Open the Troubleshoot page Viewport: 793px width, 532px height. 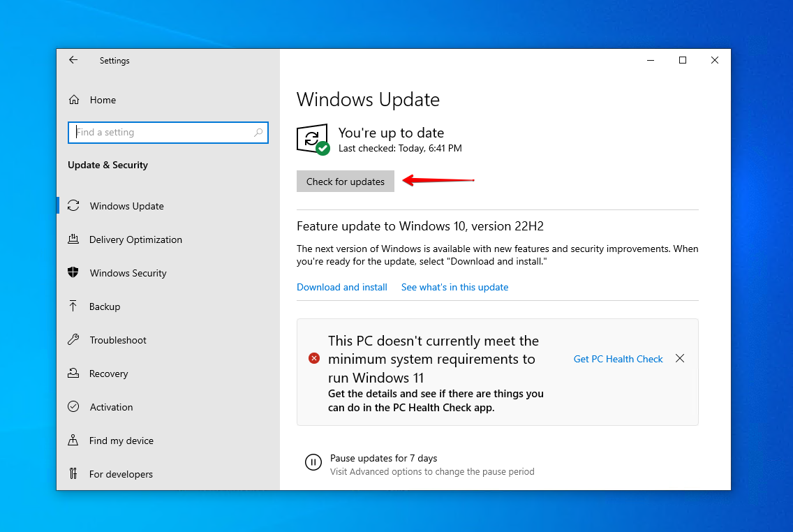(168, 340)
